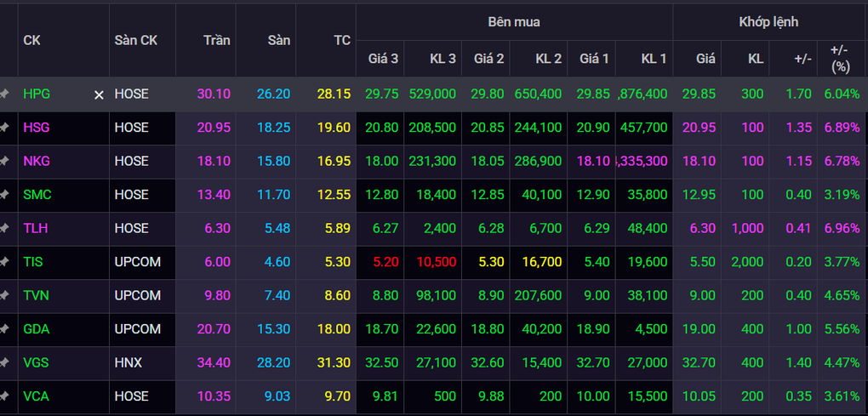Image resolution: width=868 pixels, height=416 pixels.
Task: Click TVN bid volume 207,600
Action: (x=538, y=295)
